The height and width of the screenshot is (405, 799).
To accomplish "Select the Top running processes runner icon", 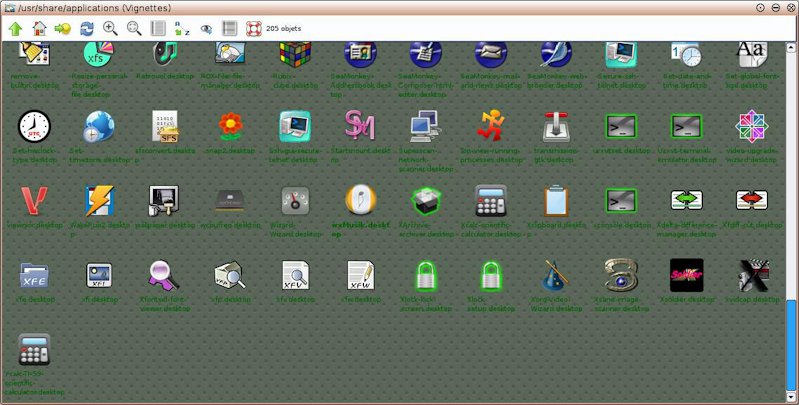I will pyautogui.click(x=491, y=126).
